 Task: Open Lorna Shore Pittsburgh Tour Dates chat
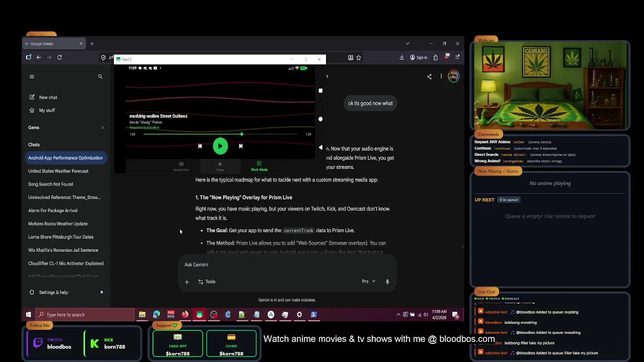point(61,237)
